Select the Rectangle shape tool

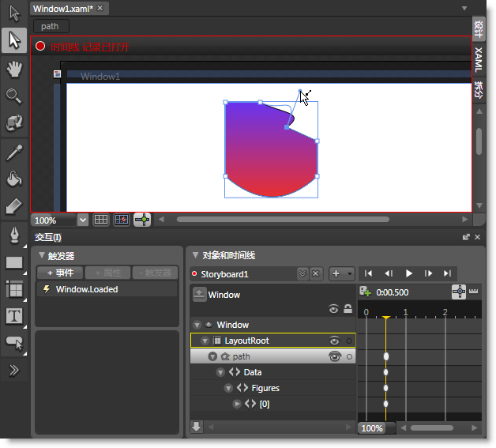[13, 262]
